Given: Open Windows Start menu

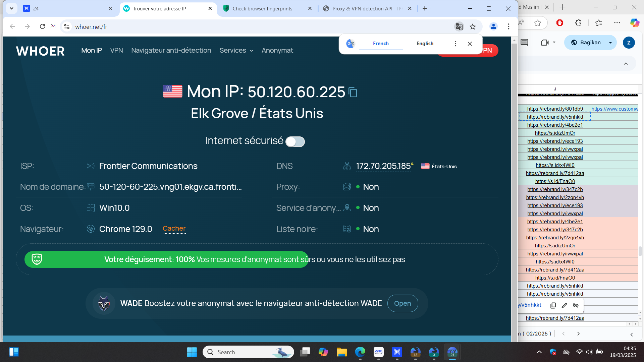Looking at the screenshot, I should 192,352.
